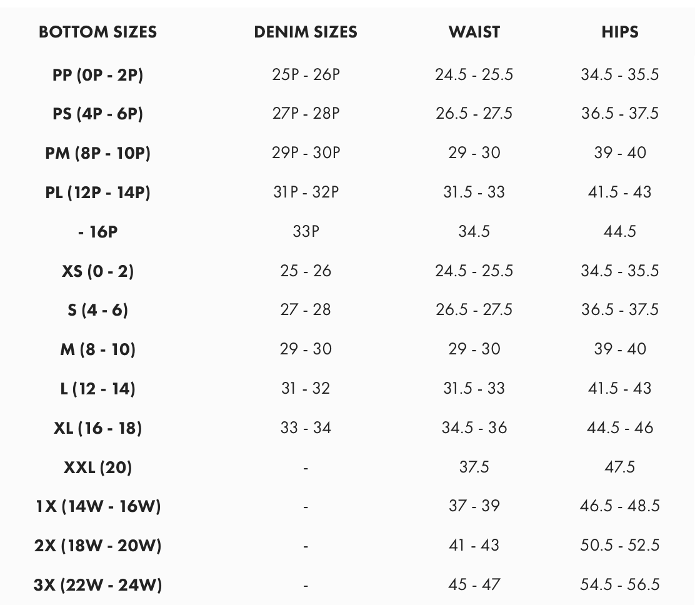Click the DENIM SIZES column header

pos(306,32)
